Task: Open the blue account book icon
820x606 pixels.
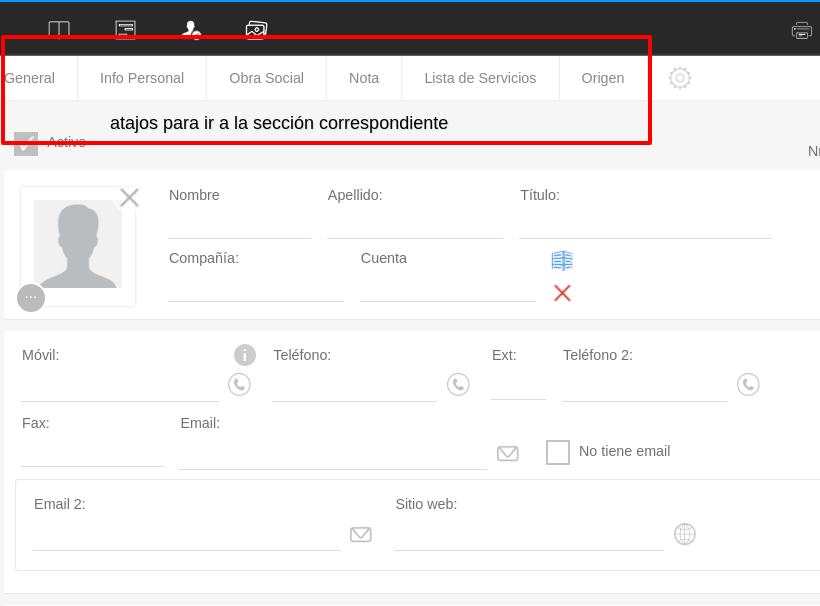Action: click(562, 261)
